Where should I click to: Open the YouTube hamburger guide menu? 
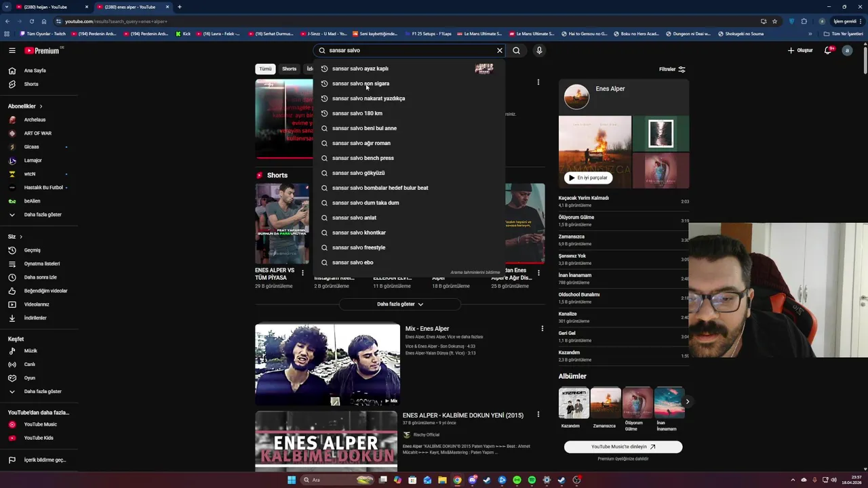point(12,50)
